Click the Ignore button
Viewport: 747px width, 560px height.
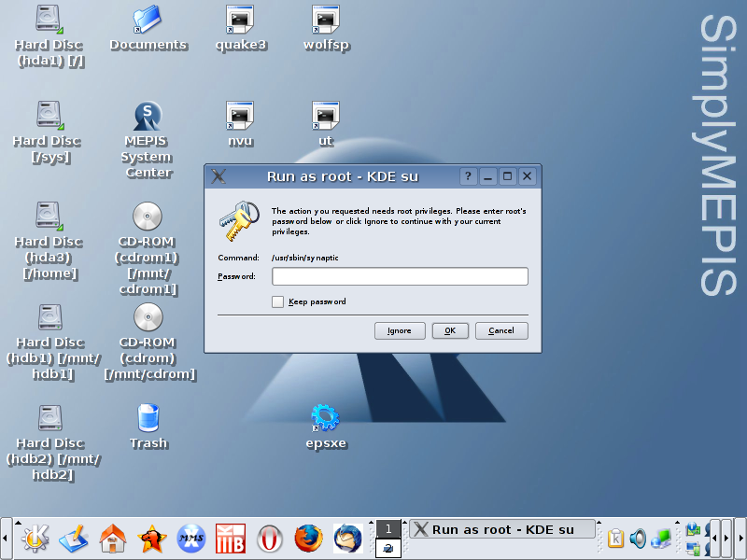[400, 330]
